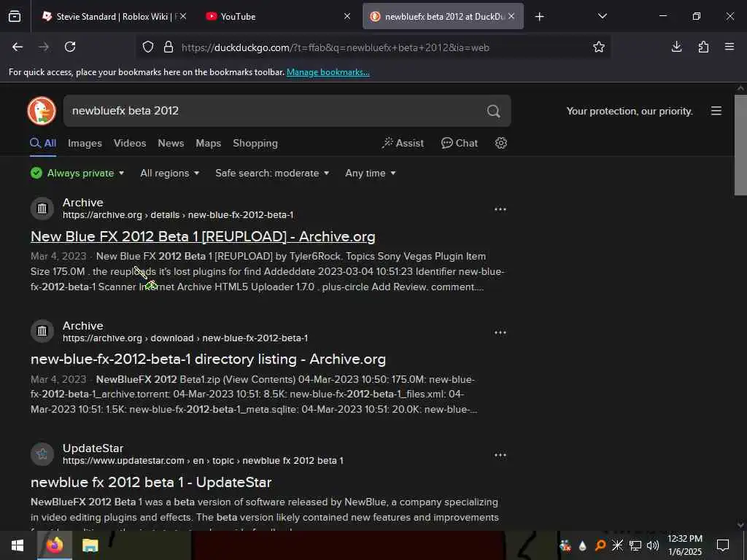Screen dimensions: 747x560
Task: View site security padlock info
Action: pos(169,47)
